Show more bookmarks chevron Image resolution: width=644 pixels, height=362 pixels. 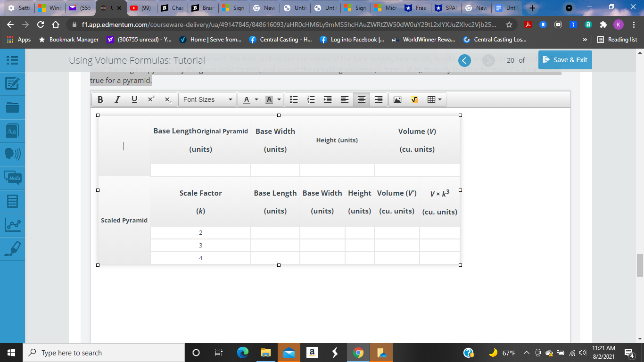click(x=586, y=40)
